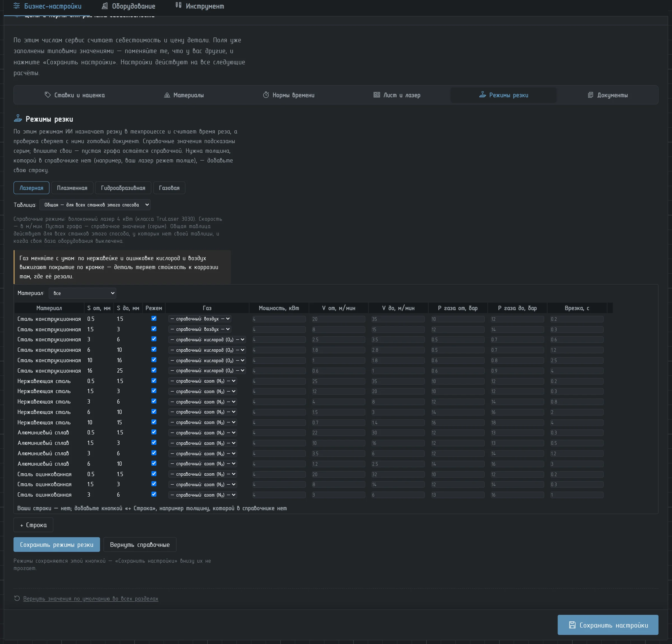The image size is (672, 644).
Task: Click Врезка field for Алюминиевый сплав 1.5–3
Action: pyautogui.click(x=577, y=443)
